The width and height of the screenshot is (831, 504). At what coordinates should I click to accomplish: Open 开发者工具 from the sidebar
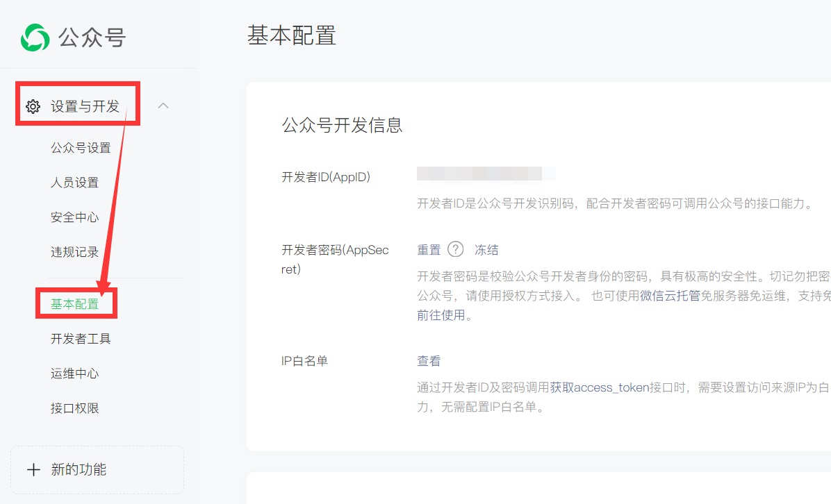[81, 339]
